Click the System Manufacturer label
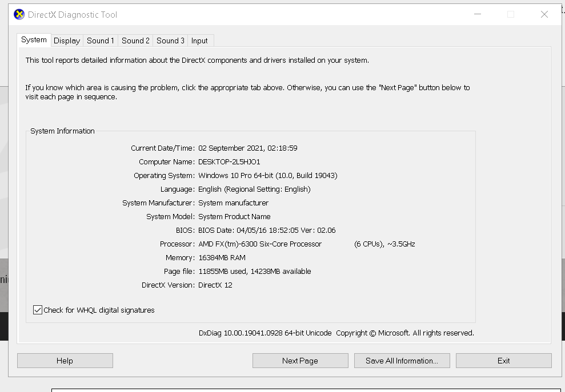This screenshot has width=565, height=392. [159, 203]
